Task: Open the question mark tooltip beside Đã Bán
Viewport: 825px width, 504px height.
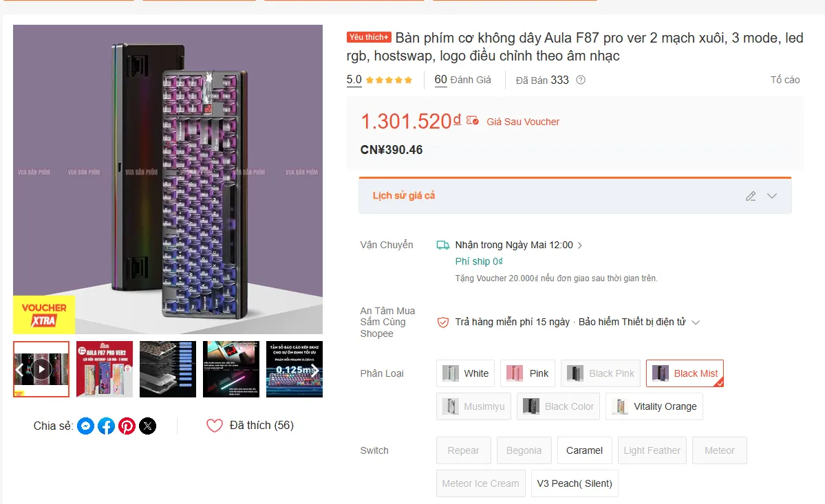Action: [580, 80]
